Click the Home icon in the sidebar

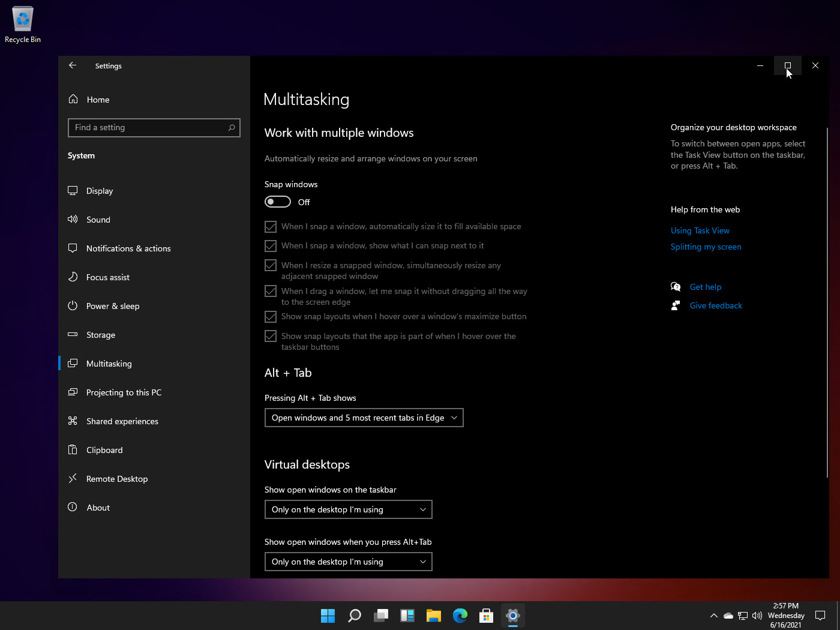(73, 100)
